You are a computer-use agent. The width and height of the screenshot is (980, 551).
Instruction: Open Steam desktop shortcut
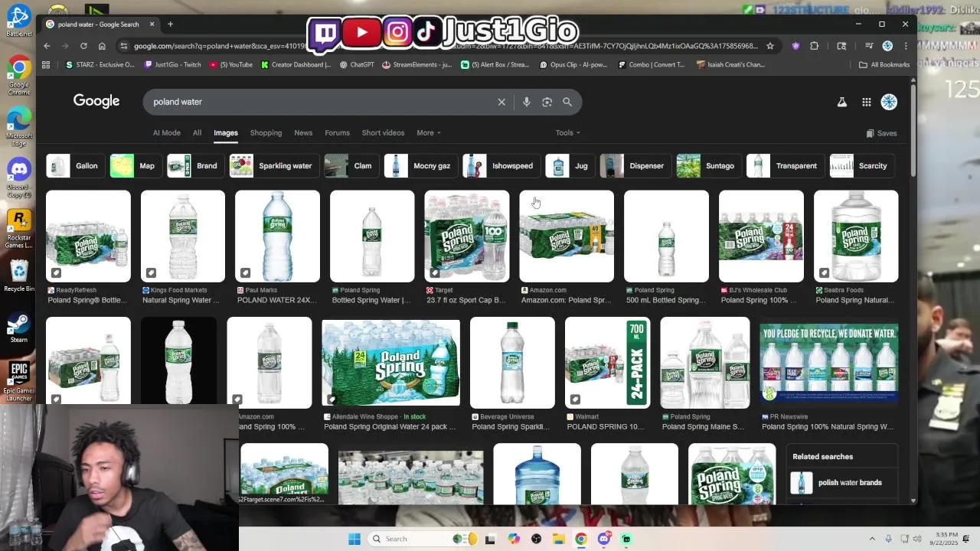(x=19, y=328)
